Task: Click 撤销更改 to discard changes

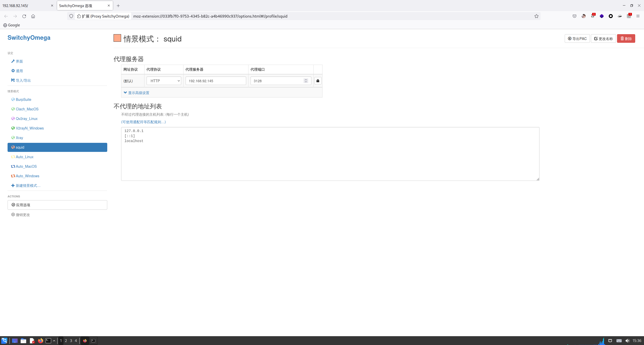Action: click(21, 215)
